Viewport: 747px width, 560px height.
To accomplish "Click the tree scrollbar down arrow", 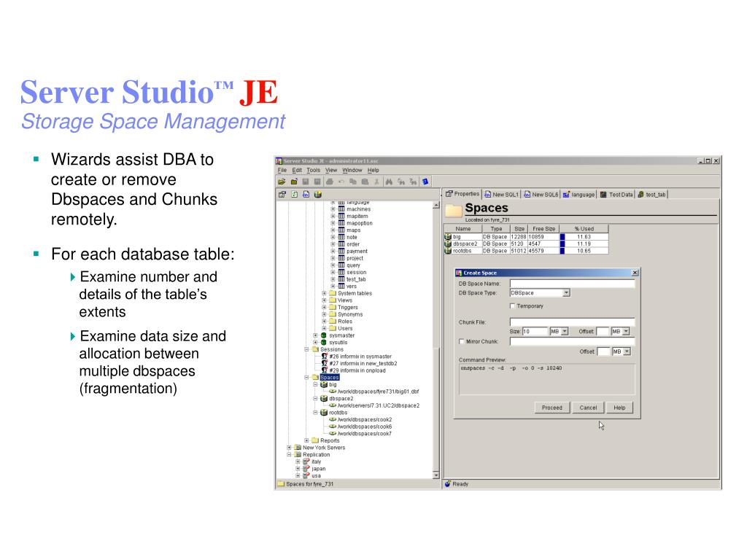I will coord(436,475).
